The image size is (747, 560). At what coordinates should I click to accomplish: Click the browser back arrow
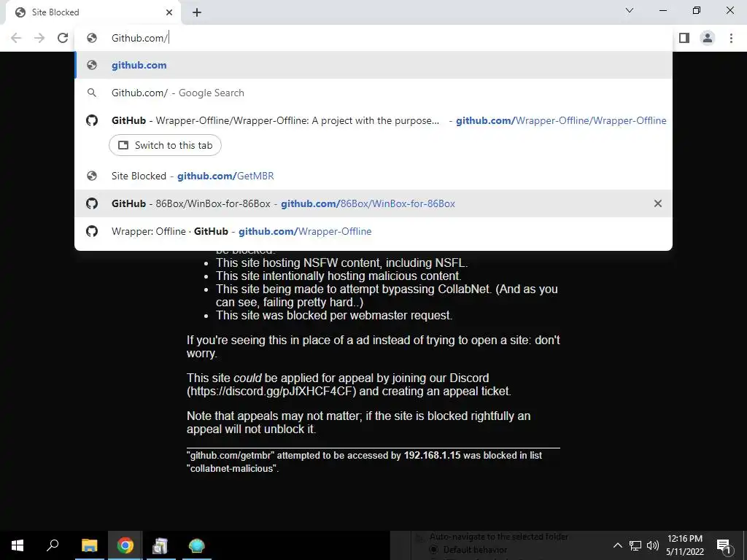click(x=16, y=38)
